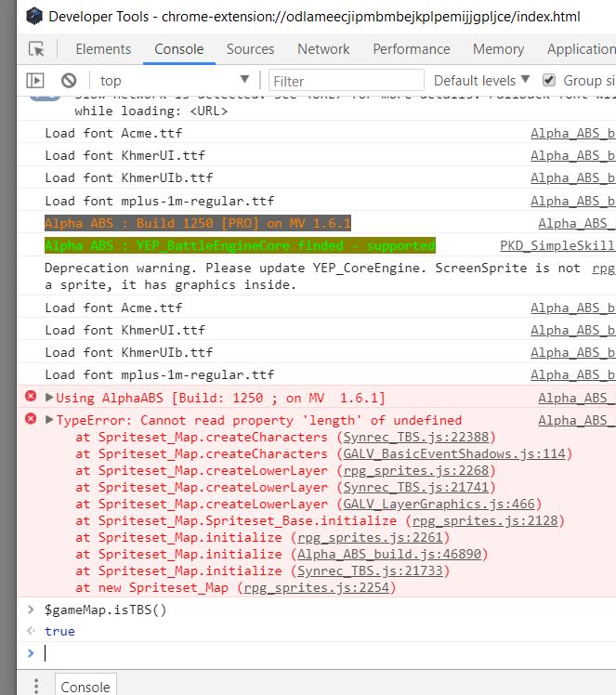
Task: Open Synrec_TBS.js:21741 source link
Action: pyautogui.click(x=416, y=488)
